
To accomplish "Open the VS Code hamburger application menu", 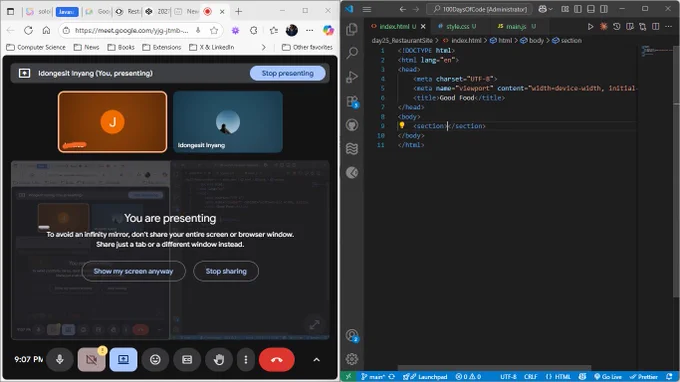I will (367, 9).
